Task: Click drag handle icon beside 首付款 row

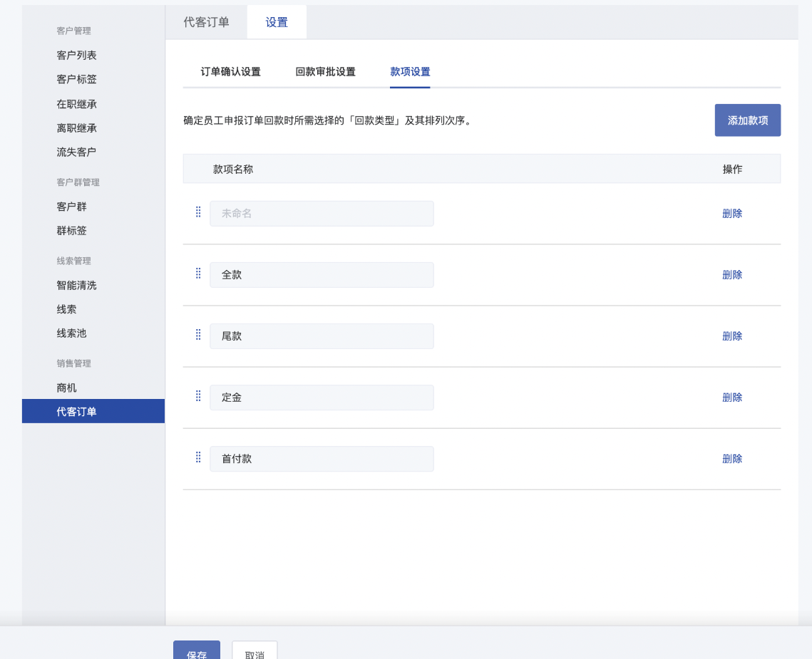Action: click(198, 457)
